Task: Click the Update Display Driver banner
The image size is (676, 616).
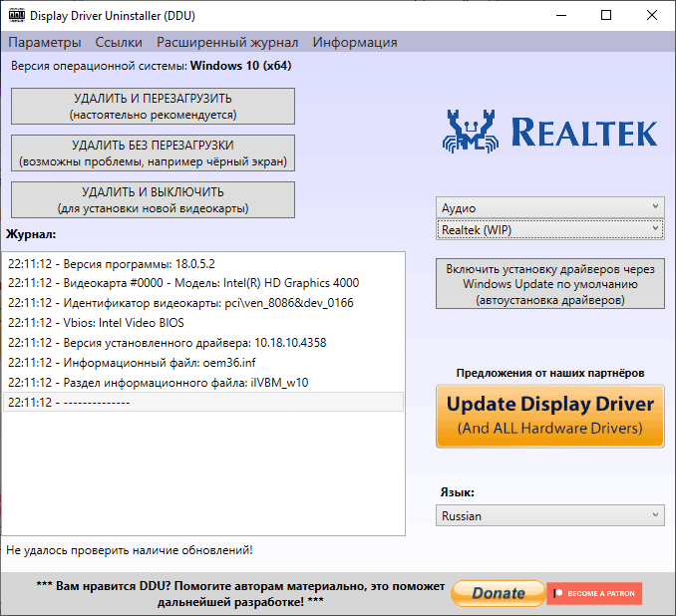Action: point(550,416)
